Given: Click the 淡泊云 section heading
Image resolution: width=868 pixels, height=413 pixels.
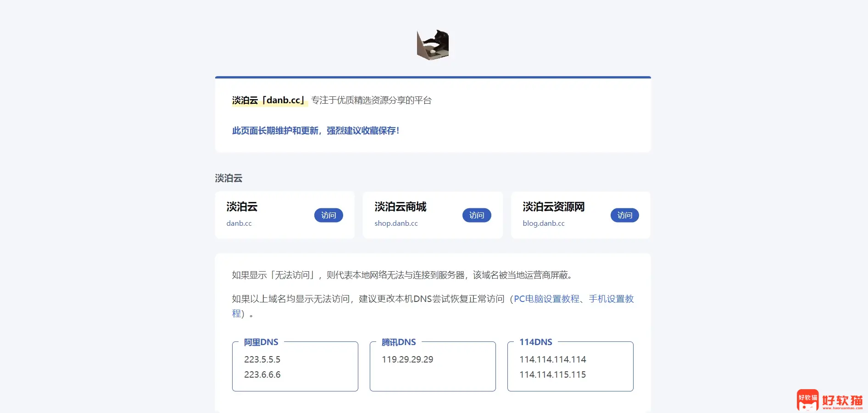Looking at the screenshot, I should point(228,178).
